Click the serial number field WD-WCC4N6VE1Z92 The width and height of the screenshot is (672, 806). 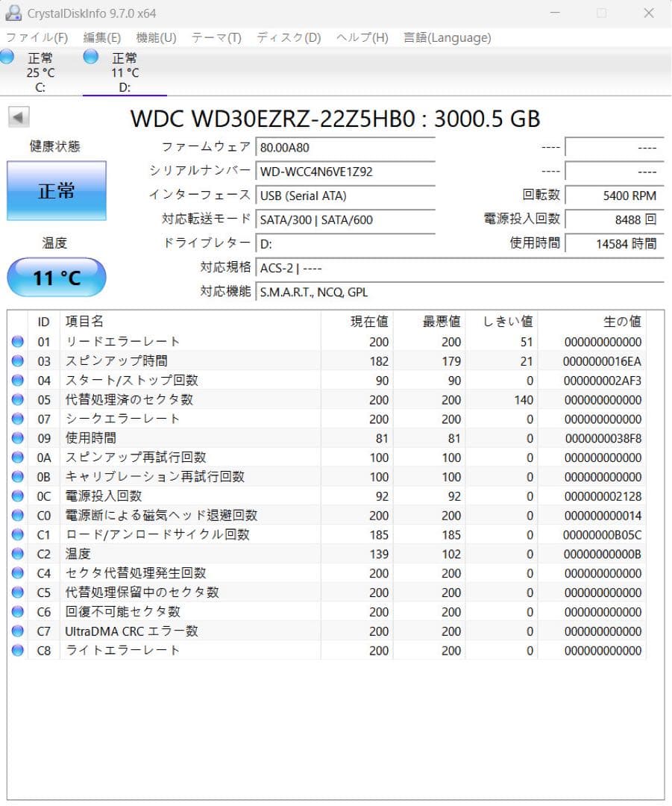tap(345, 171)
